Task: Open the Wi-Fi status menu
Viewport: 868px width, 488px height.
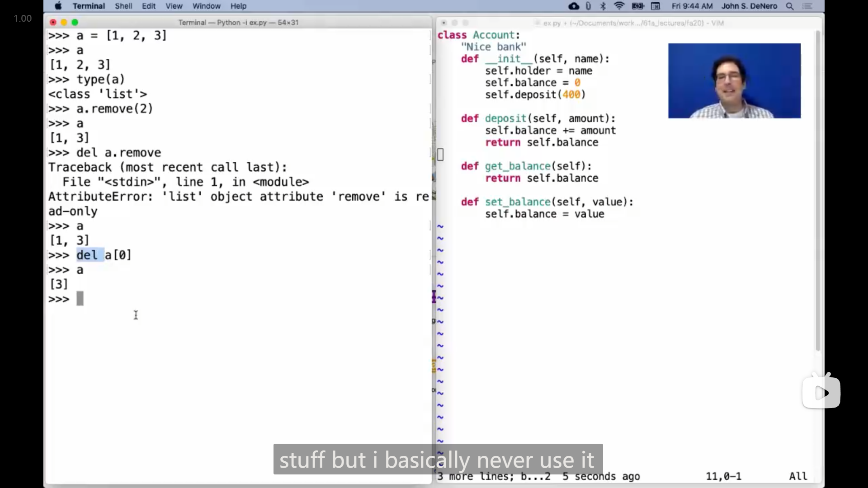Action: point(619,6)
